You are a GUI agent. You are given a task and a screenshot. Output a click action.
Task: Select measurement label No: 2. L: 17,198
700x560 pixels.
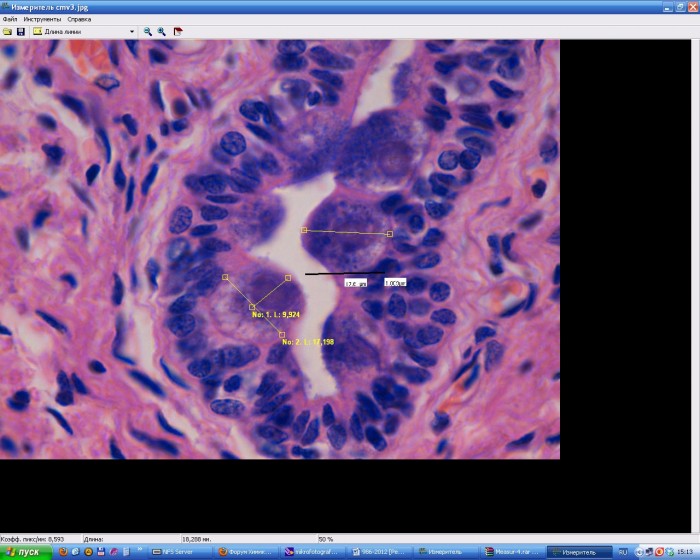[x=308, y=342]
